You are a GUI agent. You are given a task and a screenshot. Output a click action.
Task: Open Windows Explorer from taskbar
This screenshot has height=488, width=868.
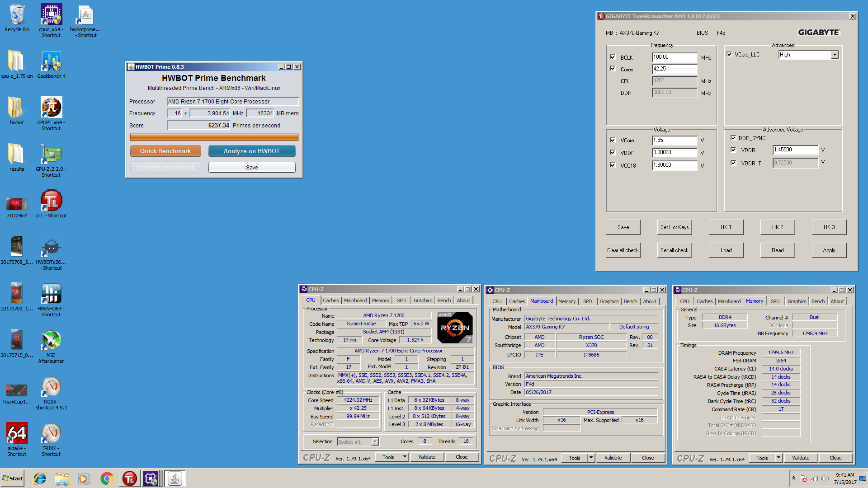pyautogui.click(x=62, y=479)
